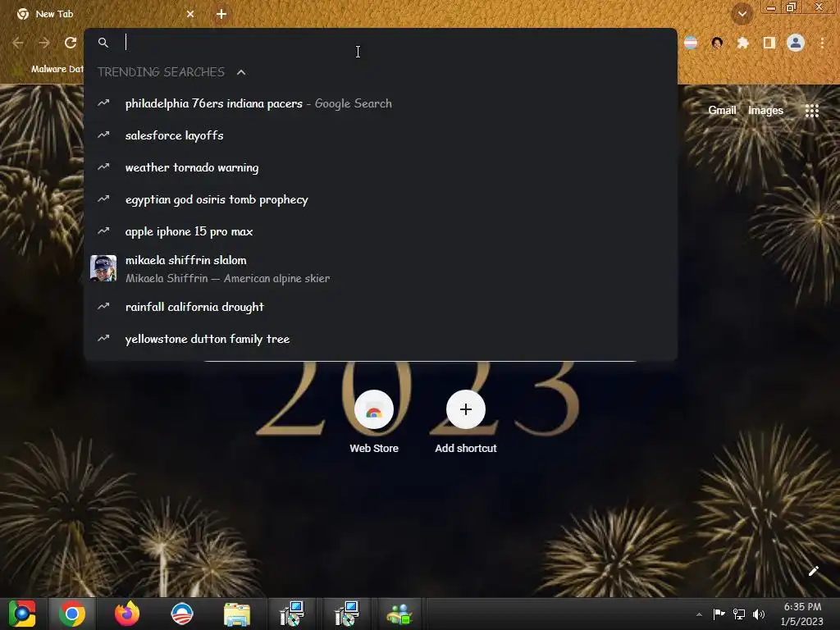This screenshot has width=840, height=630.
Task: Click the forward navigation arrow
Action: click(x=44, y=43)
